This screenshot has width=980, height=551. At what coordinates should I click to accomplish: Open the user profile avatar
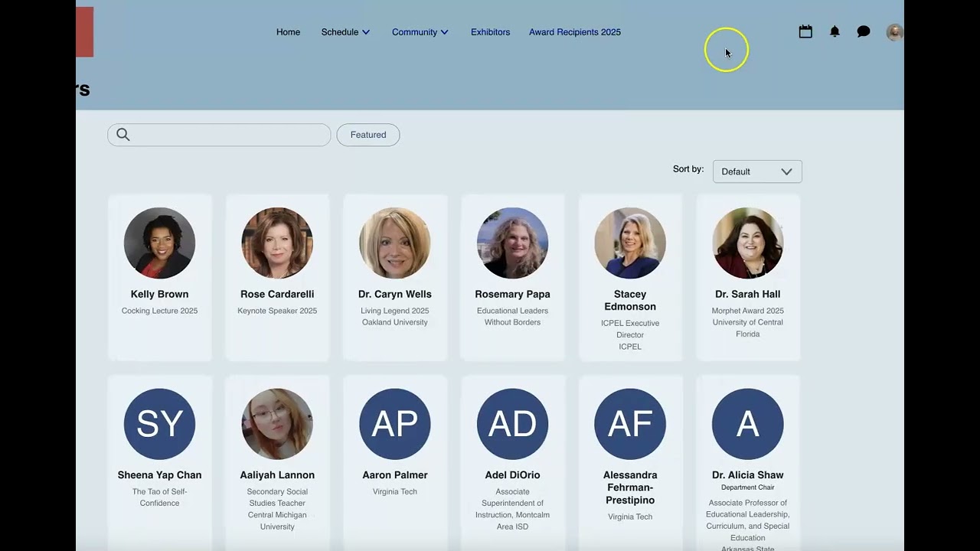894,32
